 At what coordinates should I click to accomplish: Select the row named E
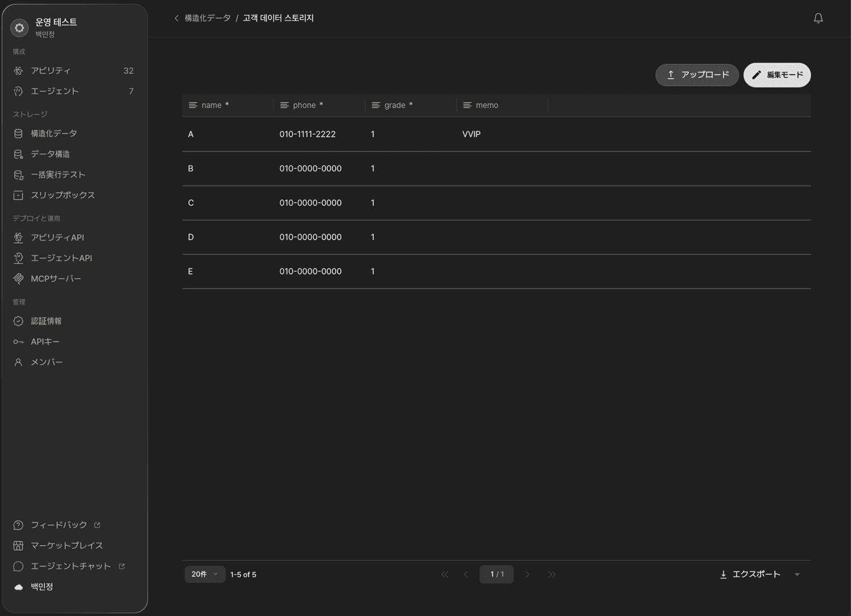[x=496, y=272]
